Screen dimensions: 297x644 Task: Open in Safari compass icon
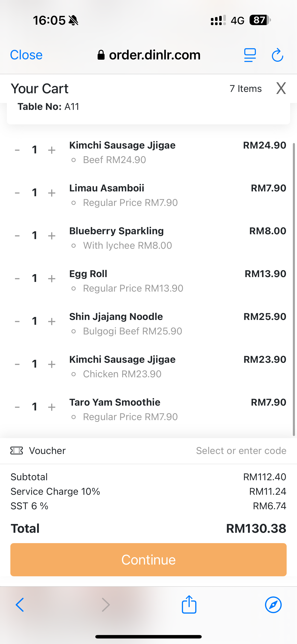[273, 605]
